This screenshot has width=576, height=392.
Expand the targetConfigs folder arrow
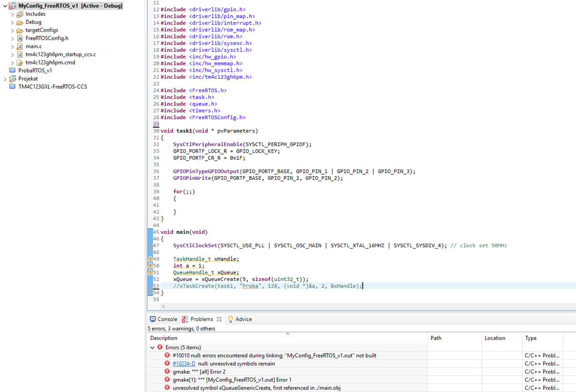(x=13, y=30)
